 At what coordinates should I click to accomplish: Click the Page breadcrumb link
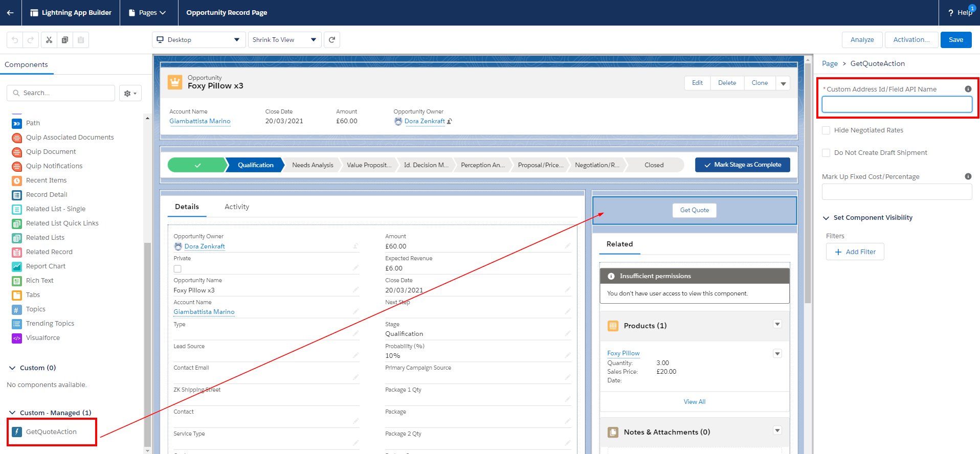830,64
